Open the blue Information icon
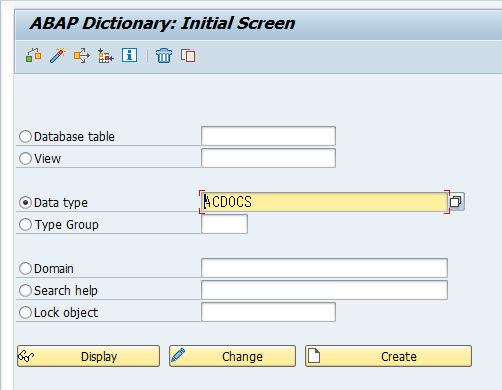 (x=129, y=55)
